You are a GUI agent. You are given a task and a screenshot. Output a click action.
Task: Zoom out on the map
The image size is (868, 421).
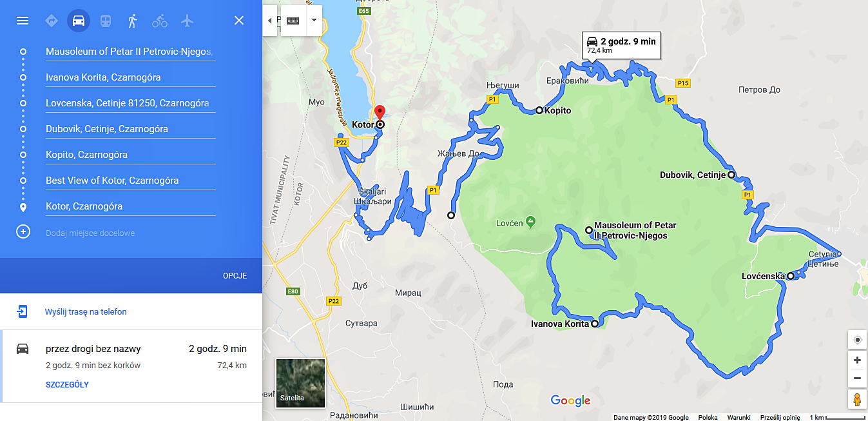pyautogui.click(x=857, y=378)
